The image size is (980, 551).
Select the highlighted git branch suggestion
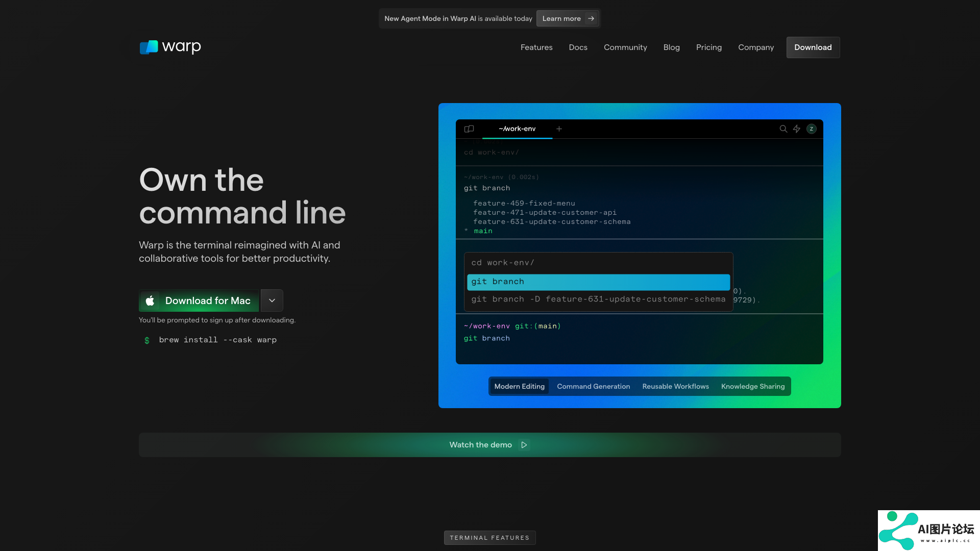tap(598, 282)
